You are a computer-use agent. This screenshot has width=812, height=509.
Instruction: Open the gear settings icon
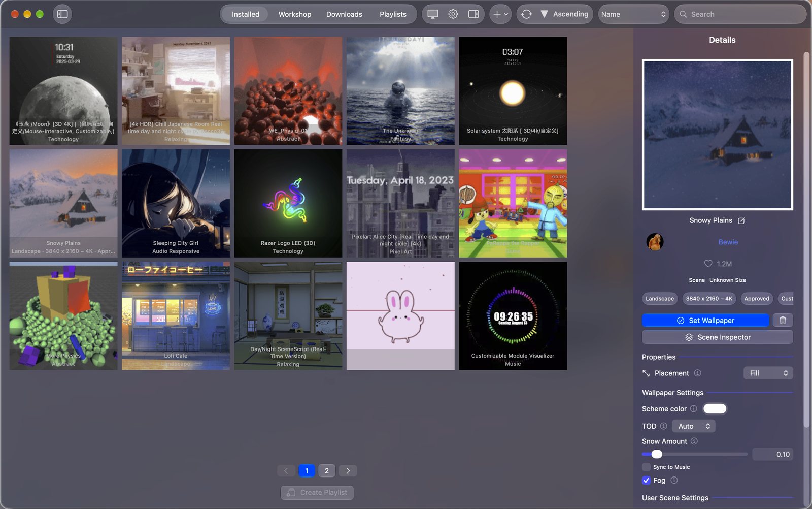point(453,14)
